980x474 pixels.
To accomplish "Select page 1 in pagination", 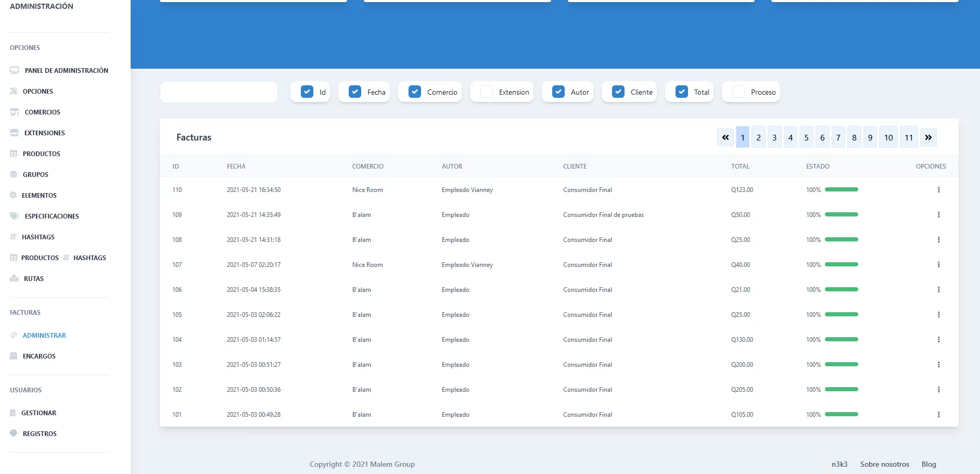I will coord(743,137).
